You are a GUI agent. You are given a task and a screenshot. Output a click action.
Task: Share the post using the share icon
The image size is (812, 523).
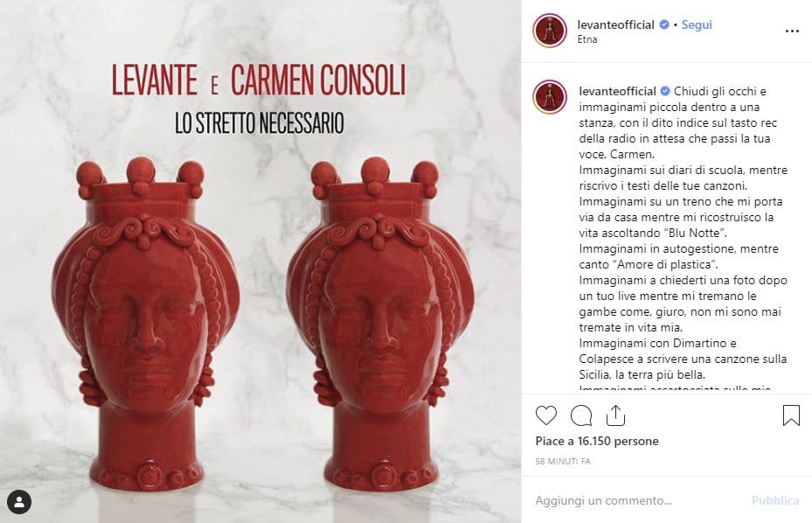click(615, 415)
